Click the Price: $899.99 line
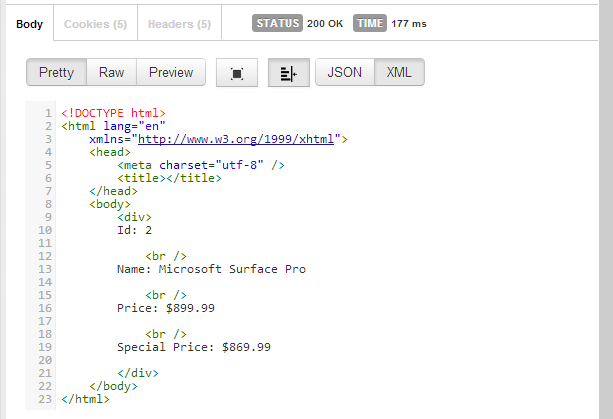This screenshot has width=613, height=419. pos(166,308)
